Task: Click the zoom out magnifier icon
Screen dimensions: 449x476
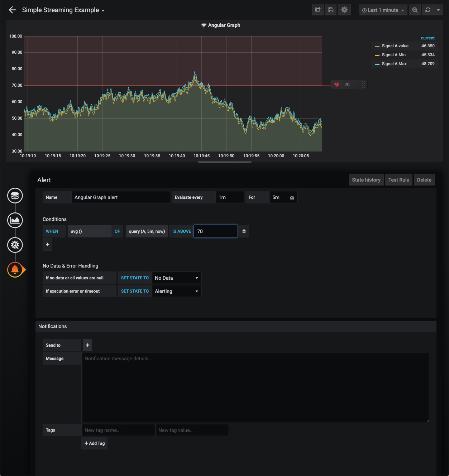Action: (x=415, y=10)
